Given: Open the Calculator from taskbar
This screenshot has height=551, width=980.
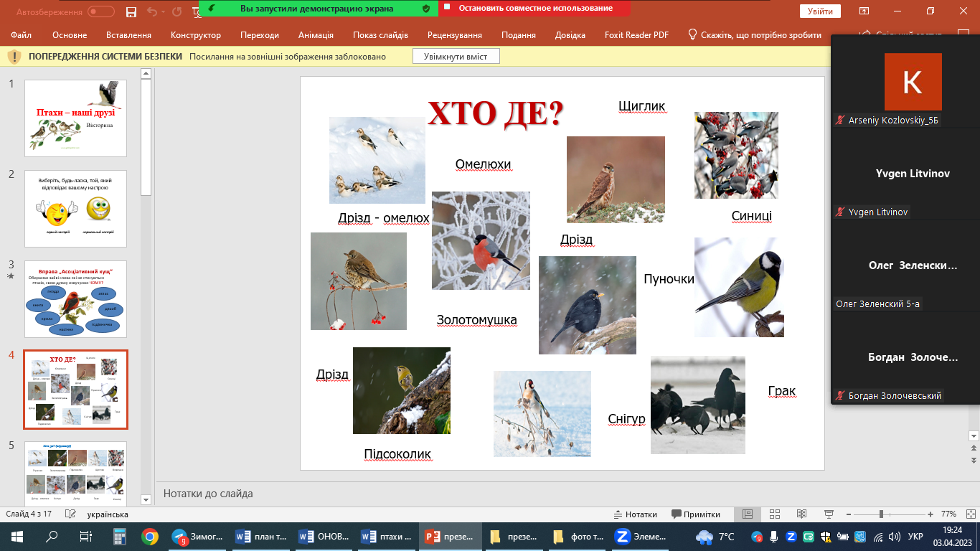Looking at the screenshot, I should [119, 536].
